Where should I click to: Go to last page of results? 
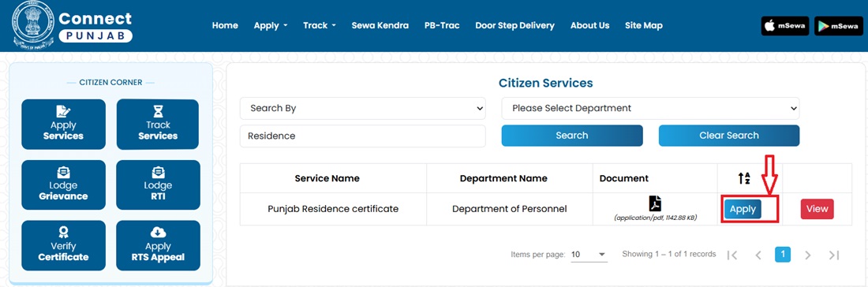click(x=834, y=255)
